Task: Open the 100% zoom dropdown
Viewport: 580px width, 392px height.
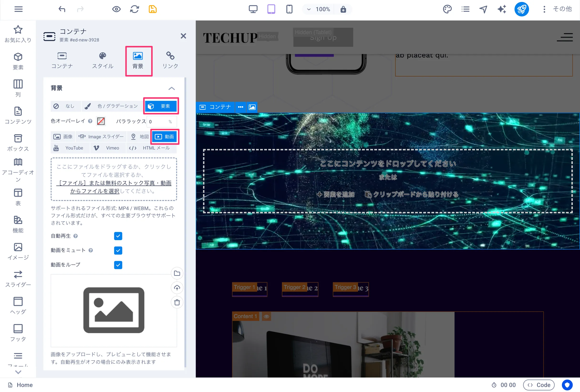Action: coord(318,9)
